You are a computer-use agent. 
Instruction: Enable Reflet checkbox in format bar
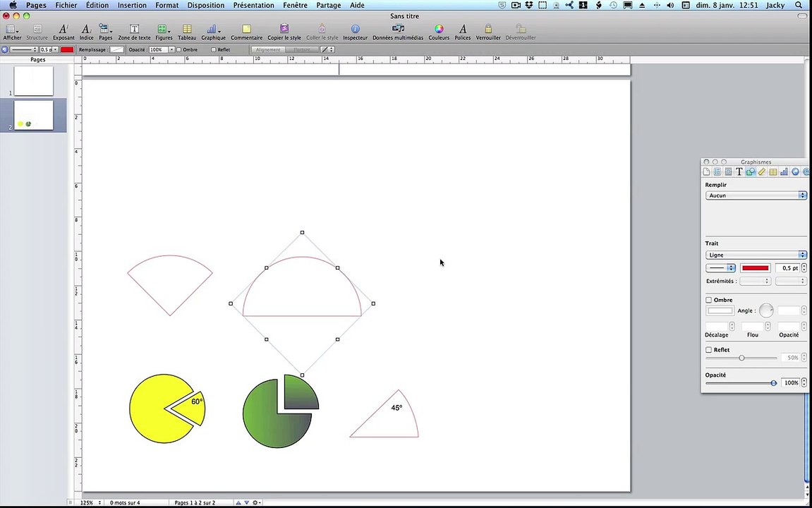(x=213, y=49)
